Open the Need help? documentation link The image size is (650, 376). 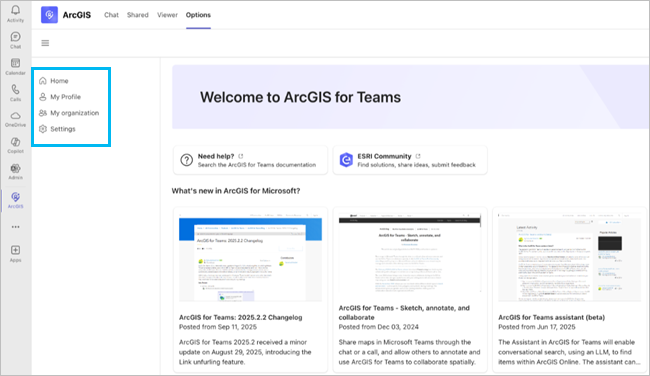pos(250,160)
